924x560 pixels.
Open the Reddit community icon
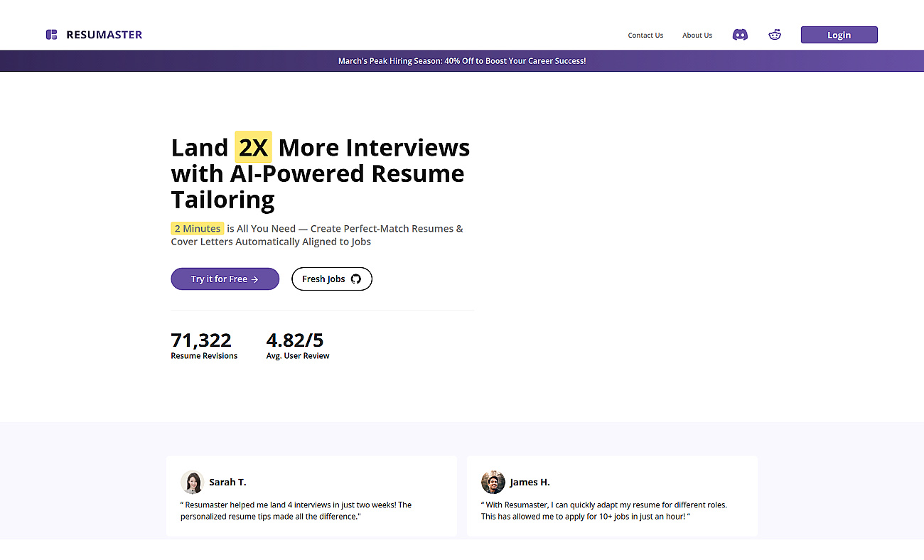coord(775,35)
